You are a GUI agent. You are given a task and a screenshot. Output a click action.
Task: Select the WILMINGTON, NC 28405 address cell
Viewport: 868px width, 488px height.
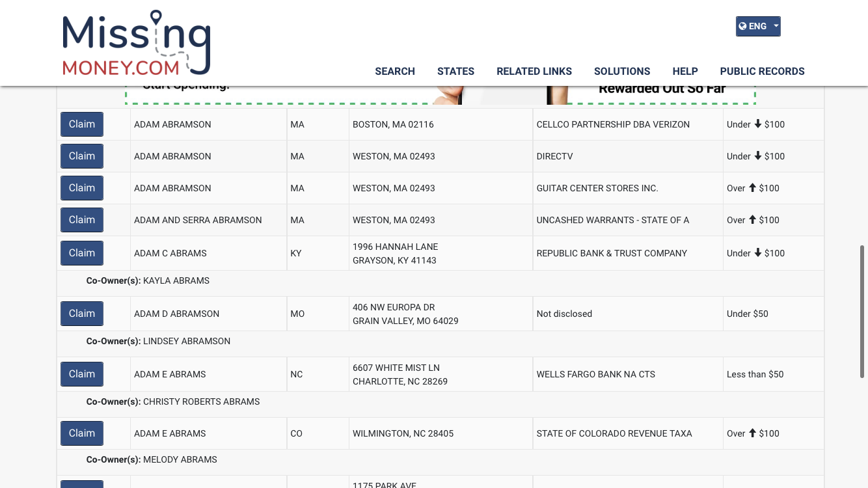(x=441, y=433)
